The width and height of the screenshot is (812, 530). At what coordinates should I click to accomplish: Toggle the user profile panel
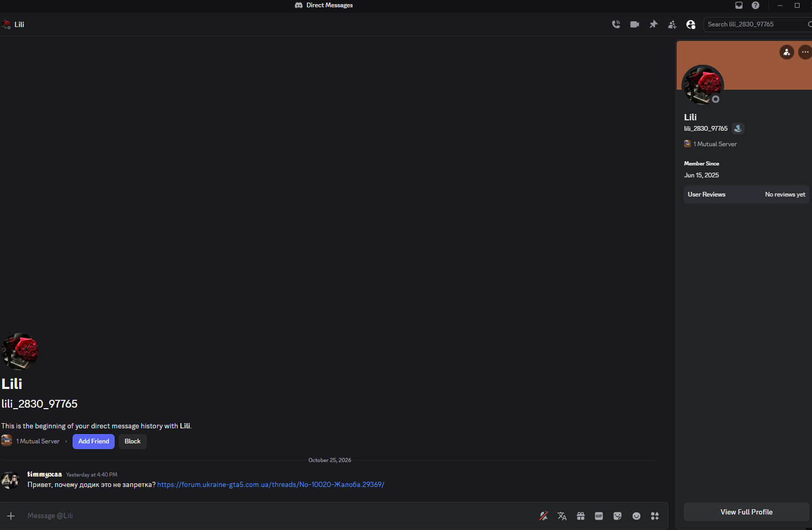pyautogui.click(x=691, y=24)
